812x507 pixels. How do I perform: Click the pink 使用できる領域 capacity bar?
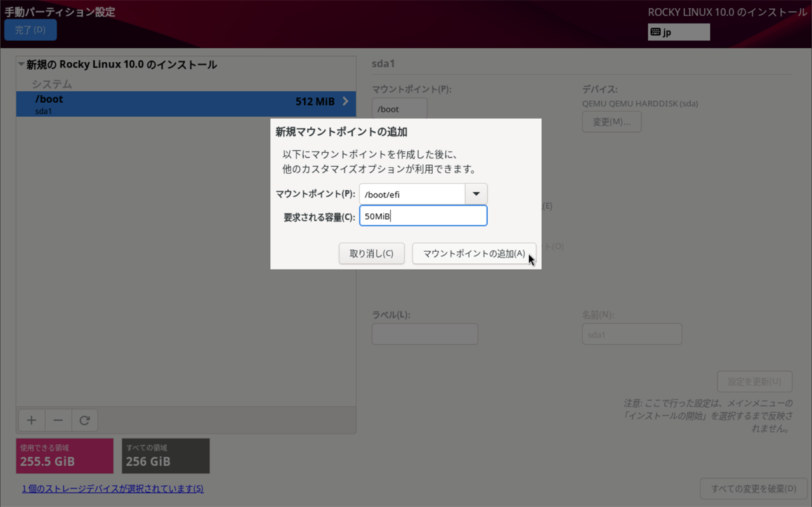click(x=64, y=456)
